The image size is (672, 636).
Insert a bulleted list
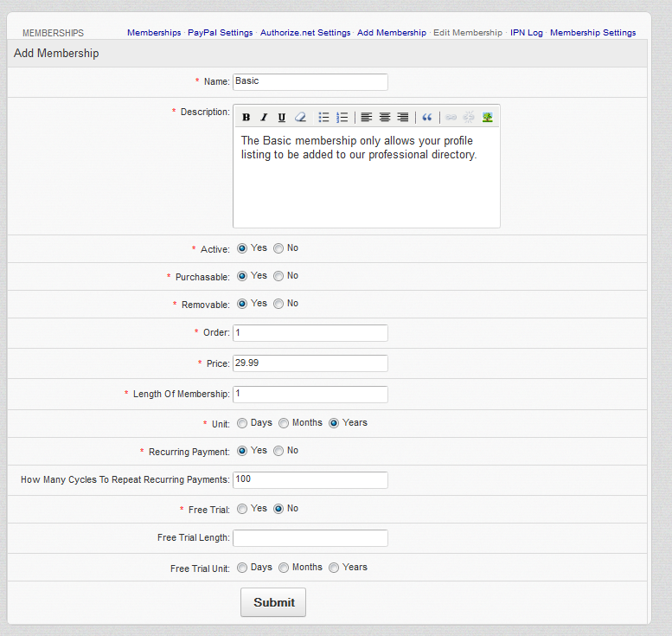pyautogui.click(x=323, y=118)
